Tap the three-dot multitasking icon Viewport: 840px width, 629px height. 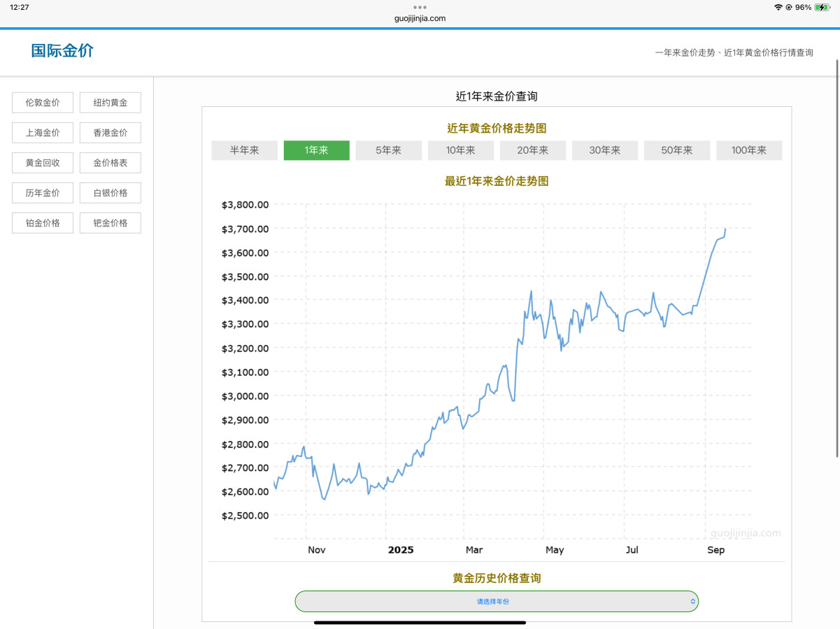420,7
